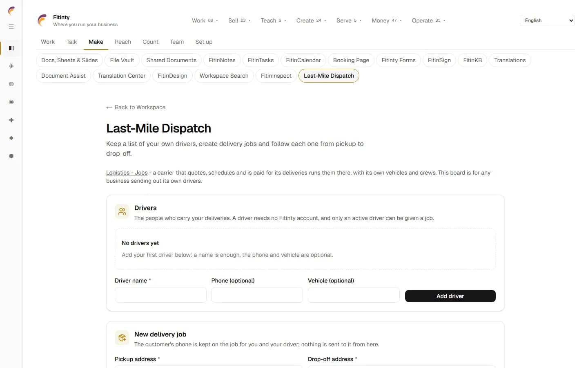Open the hamburger menu in the sidebar
The image size is (588, 368).
click(11, 27)
